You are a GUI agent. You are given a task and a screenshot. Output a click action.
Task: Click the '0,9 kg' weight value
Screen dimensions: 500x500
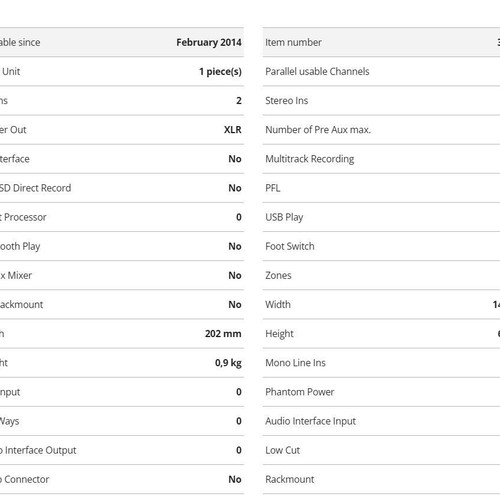pyautogui.click(x=228, y=363)
